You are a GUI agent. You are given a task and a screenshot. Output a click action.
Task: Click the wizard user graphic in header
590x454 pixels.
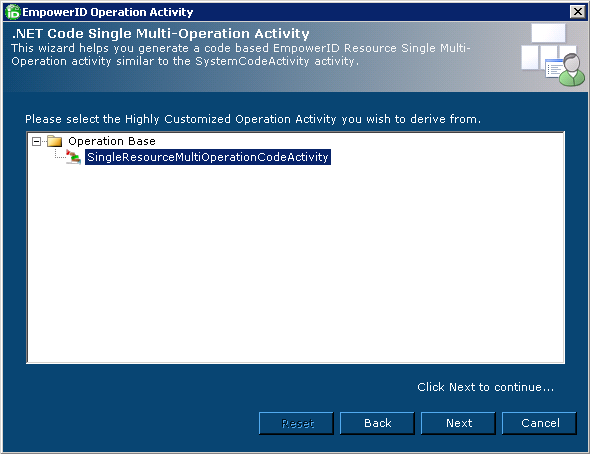[553, 55]
